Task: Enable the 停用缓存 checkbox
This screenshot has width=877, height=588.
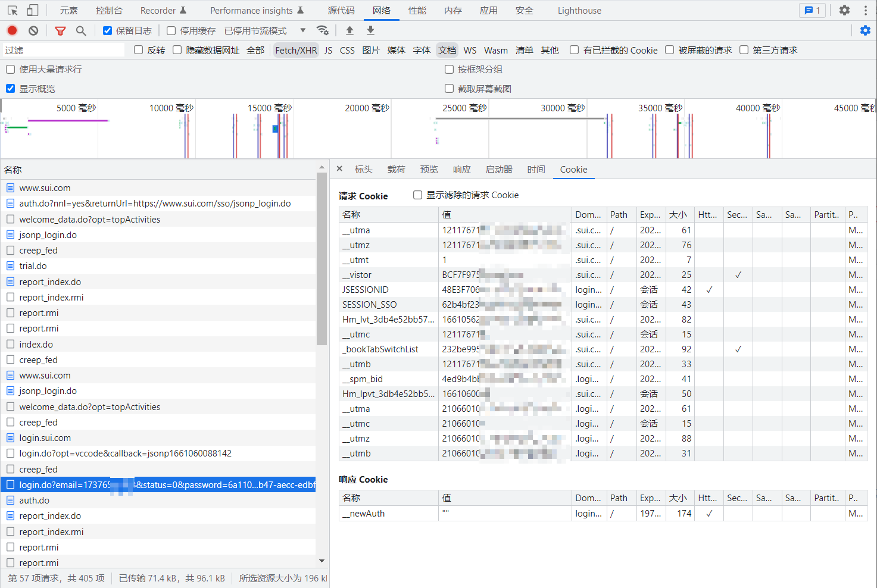Action: pos(171,30)
